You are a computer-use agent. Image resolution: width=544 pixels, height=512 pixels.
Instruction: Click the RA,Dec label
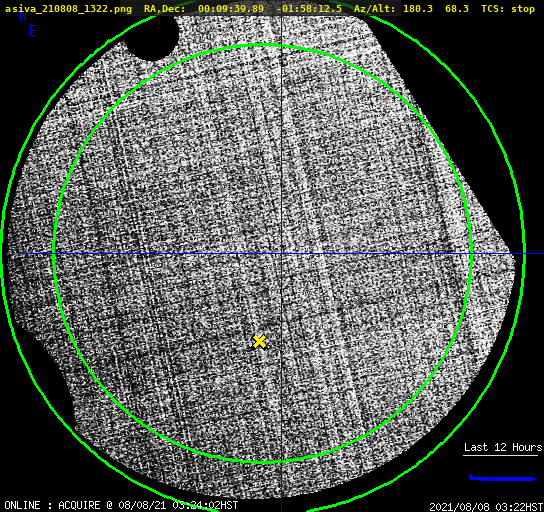click(x=164, y=9)
